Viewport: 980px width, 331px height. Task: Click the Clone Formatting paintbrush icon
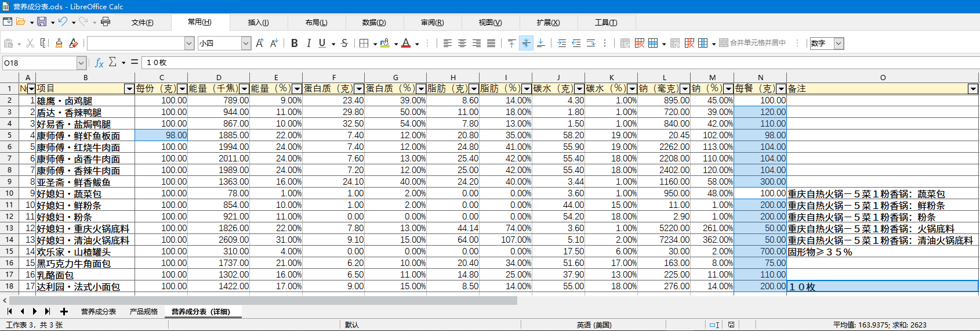59,43
